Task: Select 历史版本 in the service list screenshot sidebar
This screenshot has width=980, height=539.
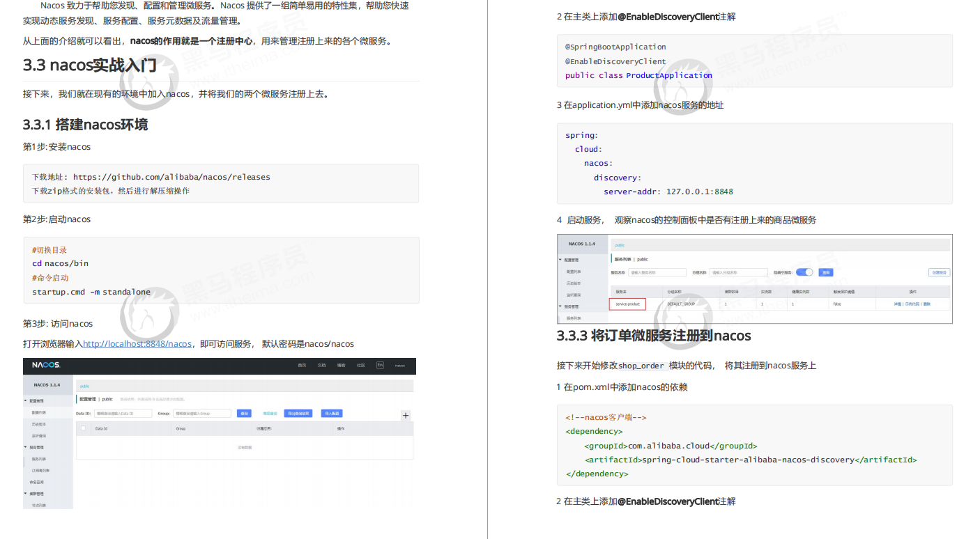Action: [574, 283]
